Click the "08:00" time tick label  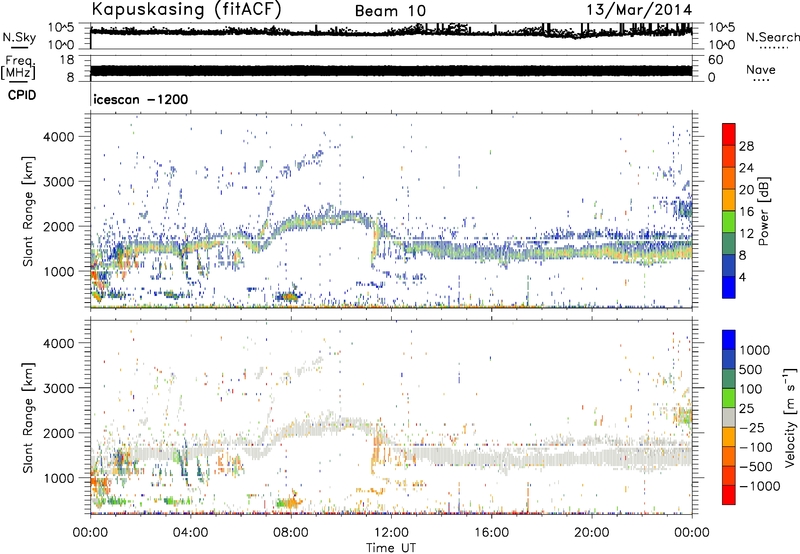click(x=291, y=533)
